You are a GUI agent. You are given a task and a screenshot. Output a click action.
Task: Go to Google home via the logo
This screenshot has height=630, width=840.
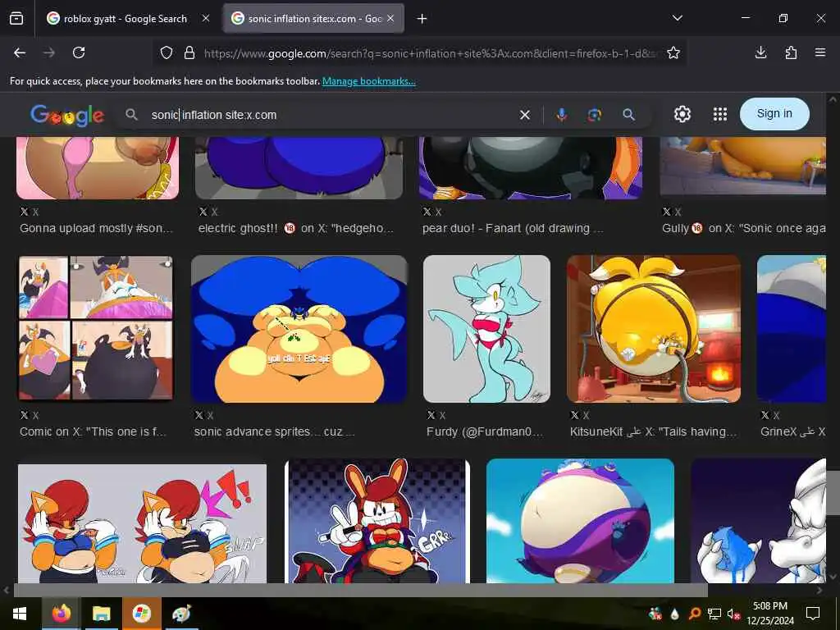pos(67,115)
